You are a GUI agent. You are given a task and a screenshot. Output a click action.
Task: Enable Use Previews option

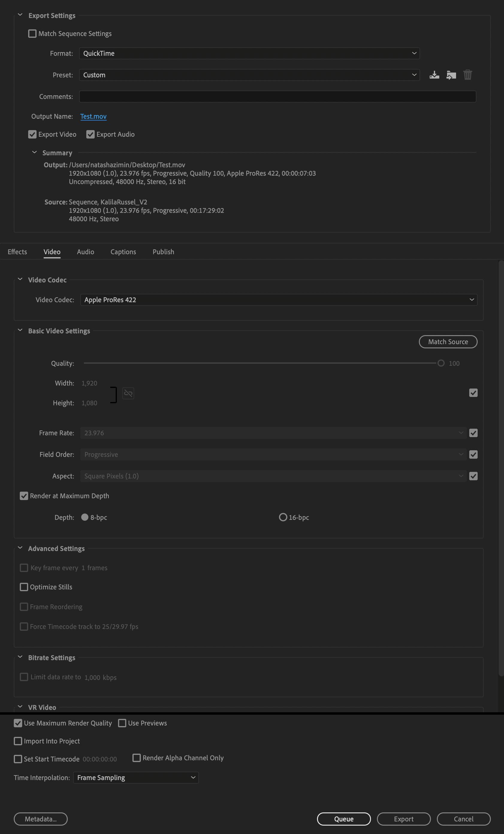[122, 723]
